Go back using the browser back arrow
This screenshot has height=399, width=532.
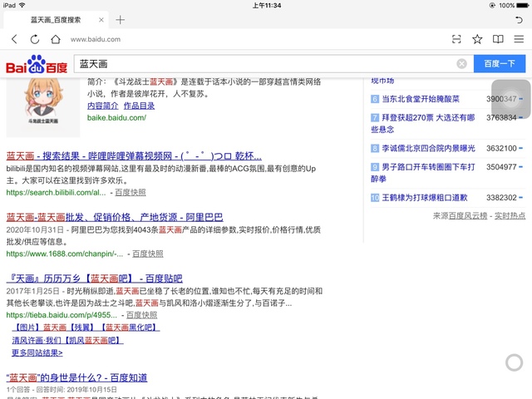click(14, 39)
